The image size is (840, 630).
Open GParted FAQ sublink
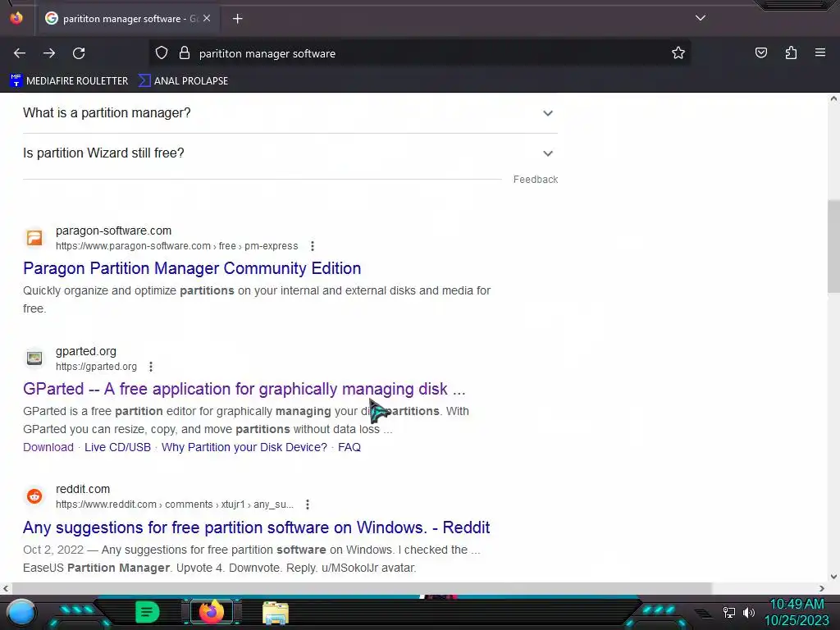[349, 447]
